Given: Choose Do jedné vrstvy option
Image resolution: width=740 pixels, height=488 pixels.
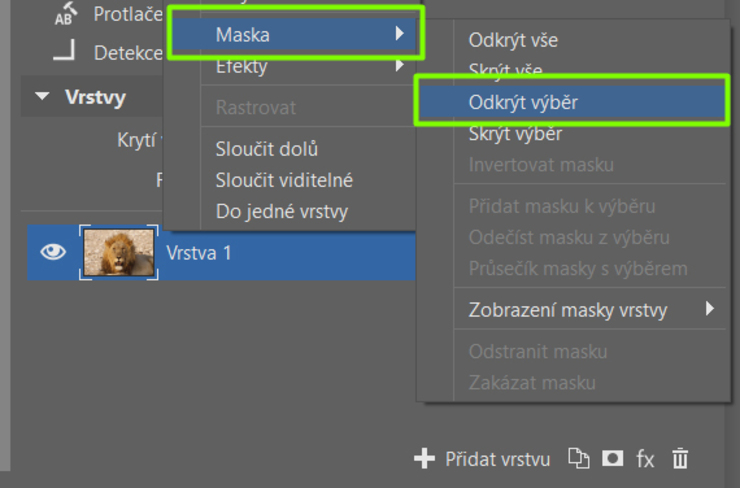Looking at the screenshot, I should [x=282, y=212].
